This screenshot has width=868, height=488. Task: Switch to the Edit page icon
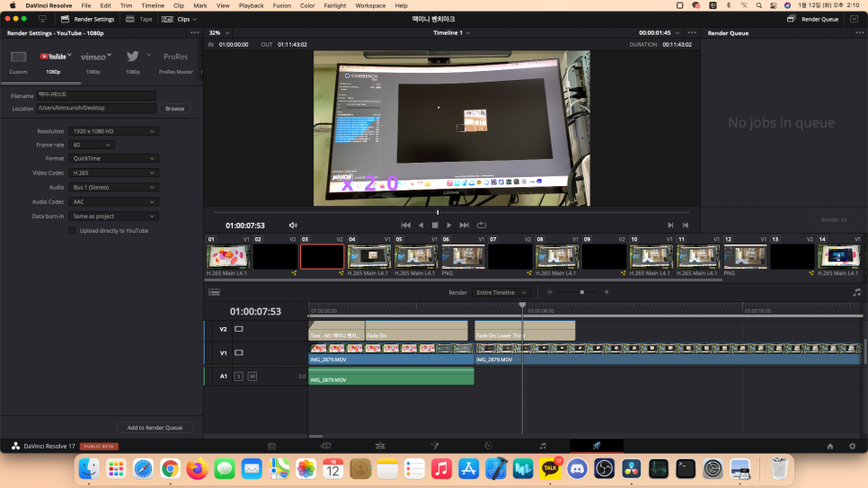coord(380,446)
